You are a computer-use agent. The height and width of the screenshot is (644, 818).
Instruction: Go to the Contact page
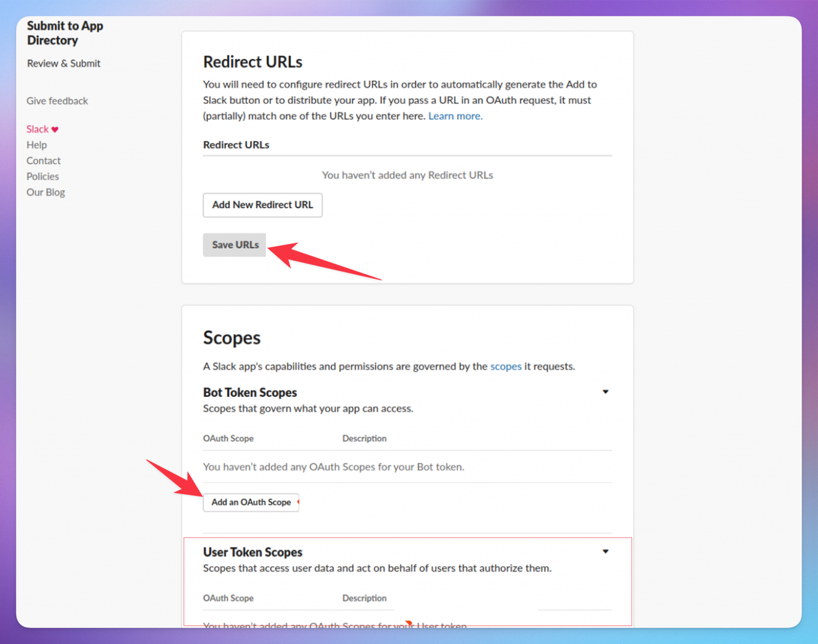[43, 160]
